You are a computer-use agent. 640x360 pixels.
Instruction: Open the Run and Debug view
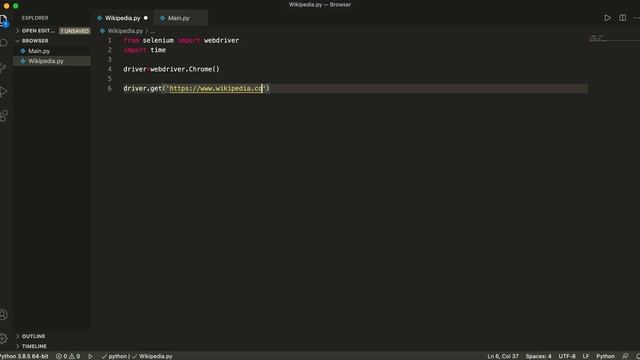point(4,92)
